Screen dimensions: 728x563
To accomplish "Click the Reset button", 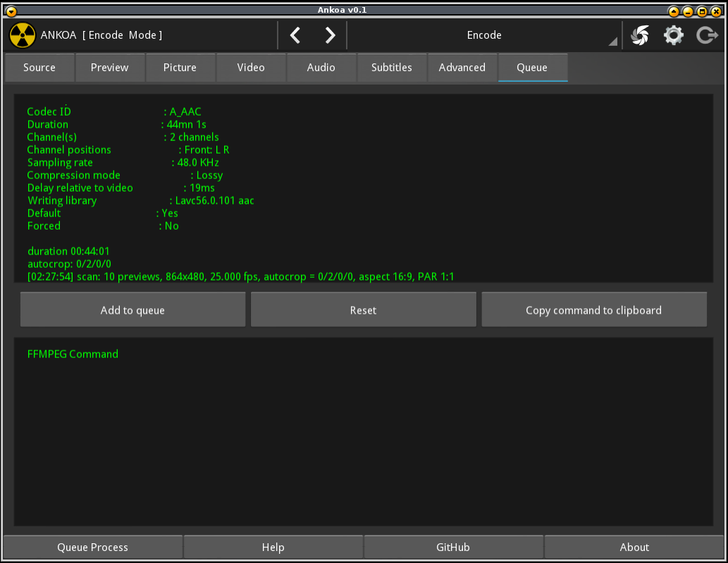I will [x=364, y=309].
